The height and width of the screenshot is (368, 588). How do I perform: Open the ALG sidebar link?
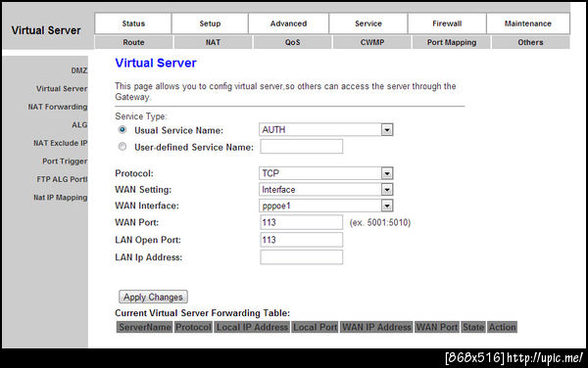click(79, 124)
